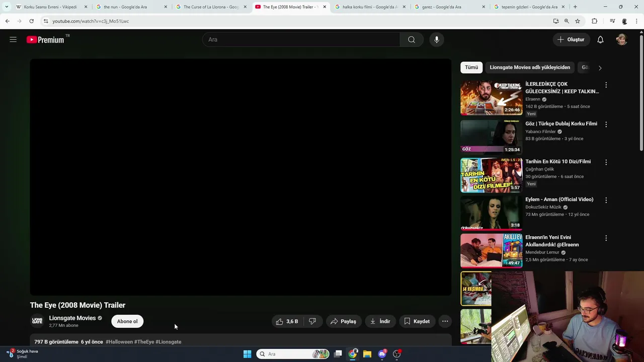Start voice search with microphone icon
The height and width of the screenshot is (362, 644).
(x=437, y=40)
